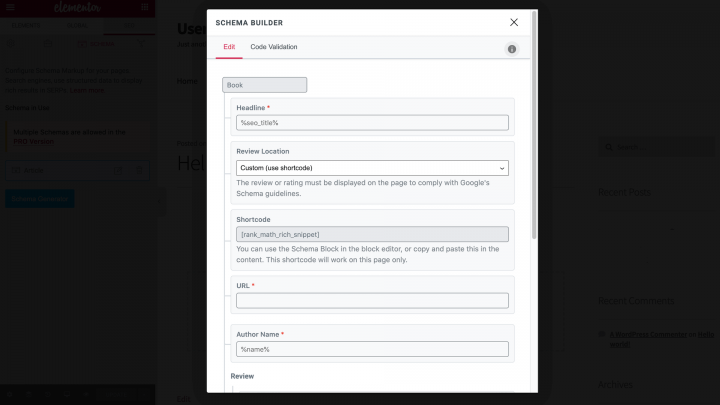Click the Author Name field
The image size is (720, 405).
click(372, 350)
